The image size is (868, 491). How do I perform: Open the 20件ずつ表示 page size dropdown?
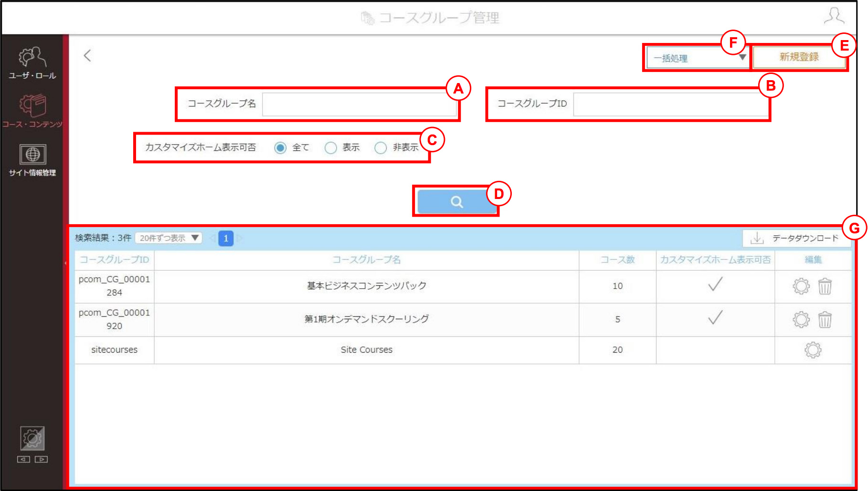(x=169, y=238)
